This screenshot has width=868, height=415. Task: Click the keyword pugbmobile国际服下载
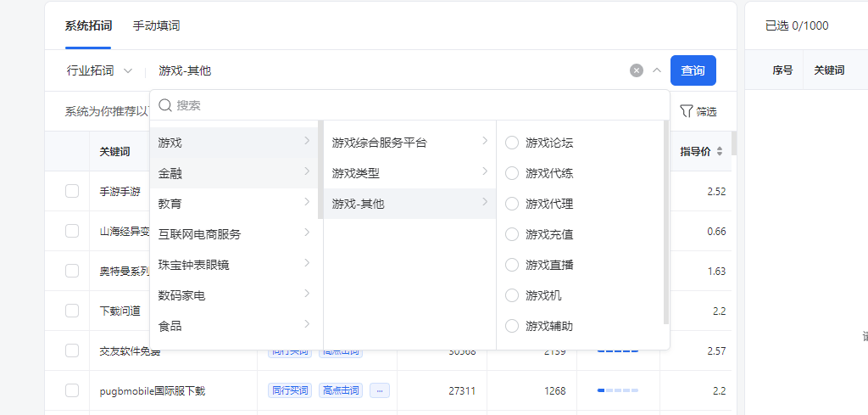(153, 391)
